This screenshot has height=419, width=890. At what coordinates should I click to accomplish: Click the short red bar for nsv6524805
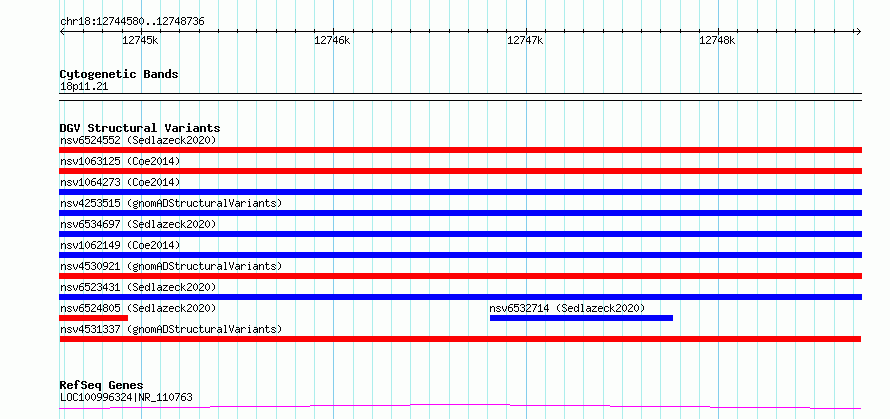point(94,318)
